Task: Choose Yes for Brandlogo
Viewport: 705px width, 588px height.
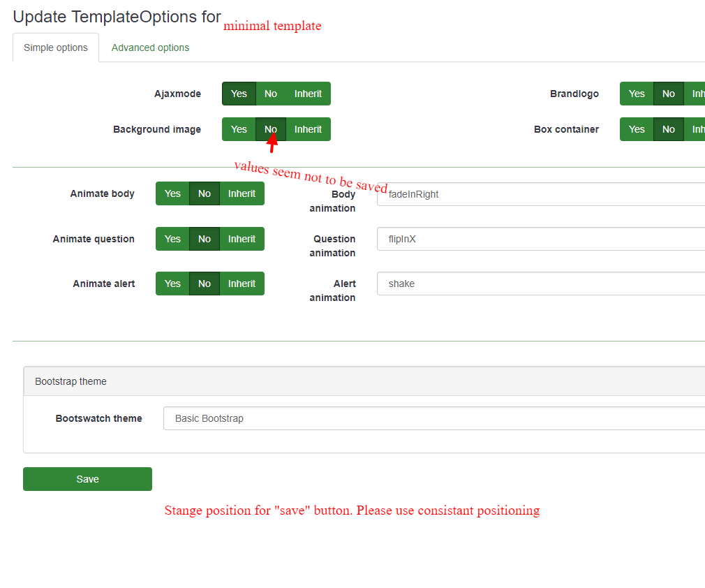Action: click(637, 94)
